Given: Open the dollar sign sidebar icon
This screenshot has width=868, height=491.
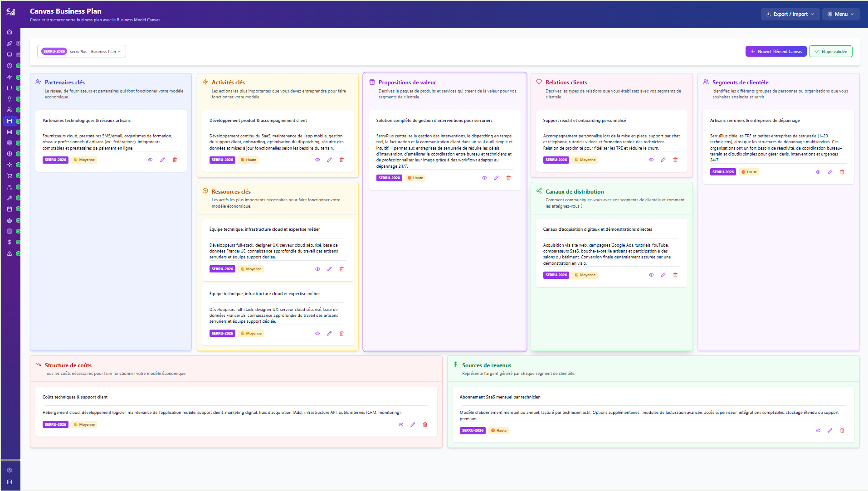Looking at the screenshot, I should pyautogui.click(x=10, y=242).
